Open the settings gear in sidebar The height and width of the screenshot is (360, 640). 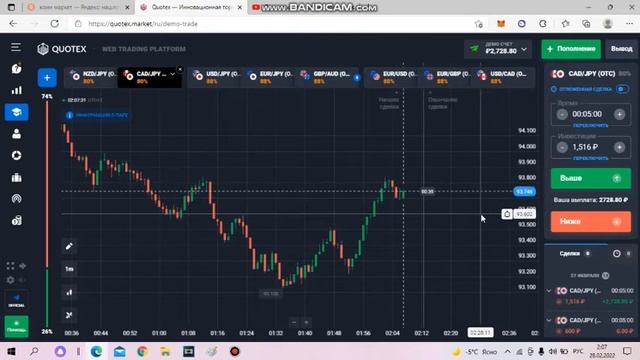point(11,280)
